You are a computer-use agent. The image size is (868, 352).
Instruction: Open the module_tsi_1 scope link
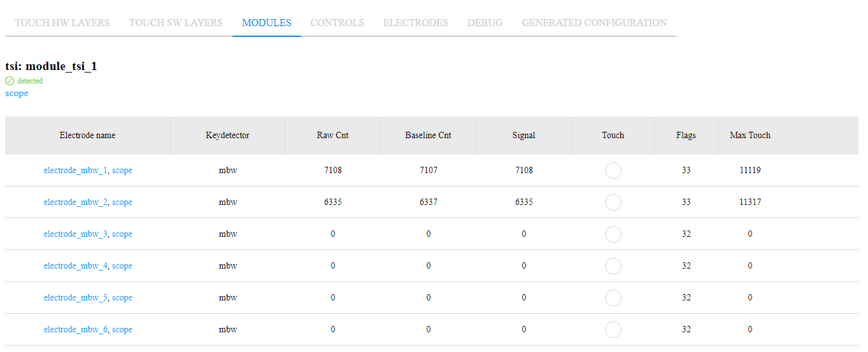click(x=17, y=94)
